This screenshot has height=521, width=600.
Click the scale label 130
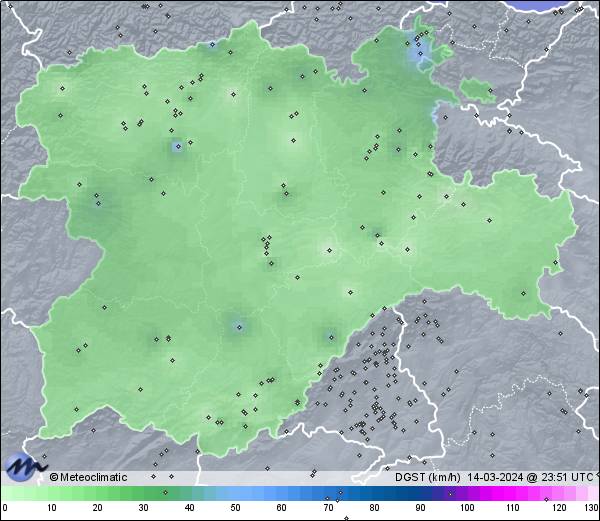pyautogui.click(x=592, y=508)
